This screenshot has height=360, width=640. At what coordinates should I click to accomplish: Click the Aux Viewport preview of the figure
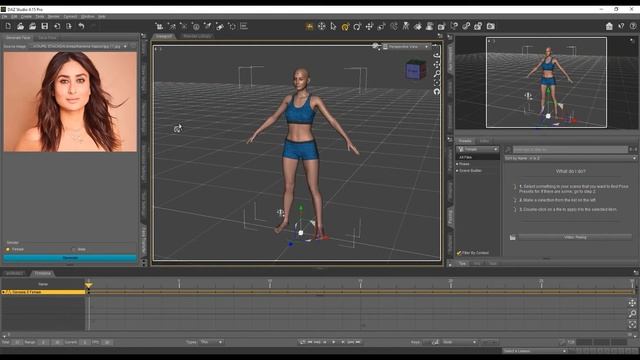tap(546, 83)
